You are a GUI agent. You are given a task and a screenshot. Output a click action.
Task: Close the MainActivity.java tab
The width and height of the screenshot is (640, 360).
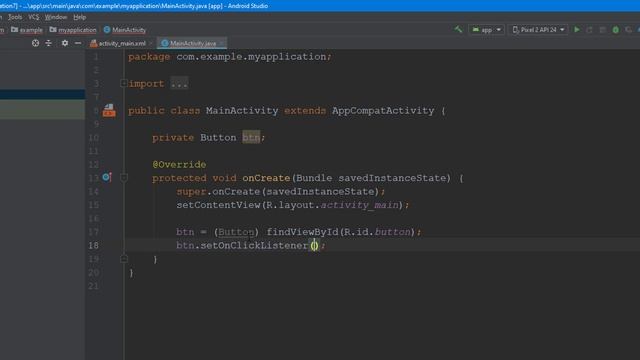coord(222,43)
